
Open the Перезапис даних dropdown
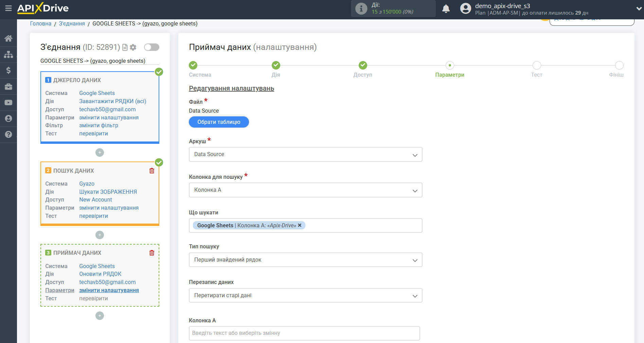(305, 296)
